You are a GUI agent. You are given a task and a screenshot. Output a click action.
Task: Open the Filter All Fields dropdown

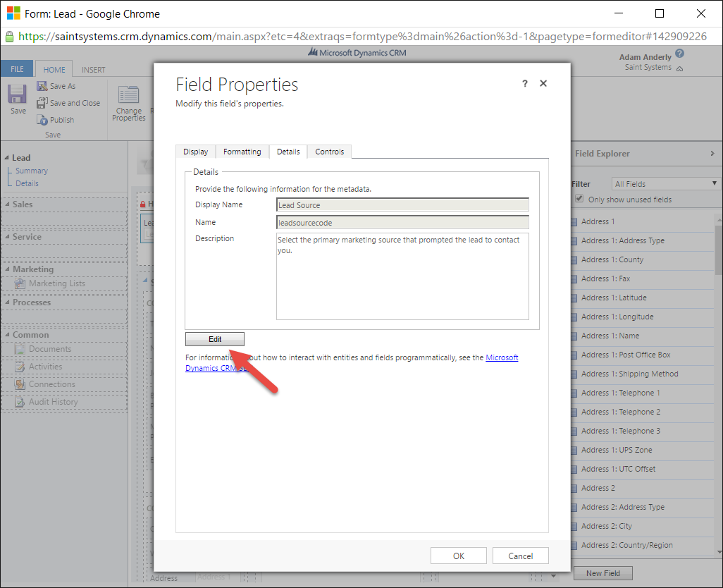(665, 184)
